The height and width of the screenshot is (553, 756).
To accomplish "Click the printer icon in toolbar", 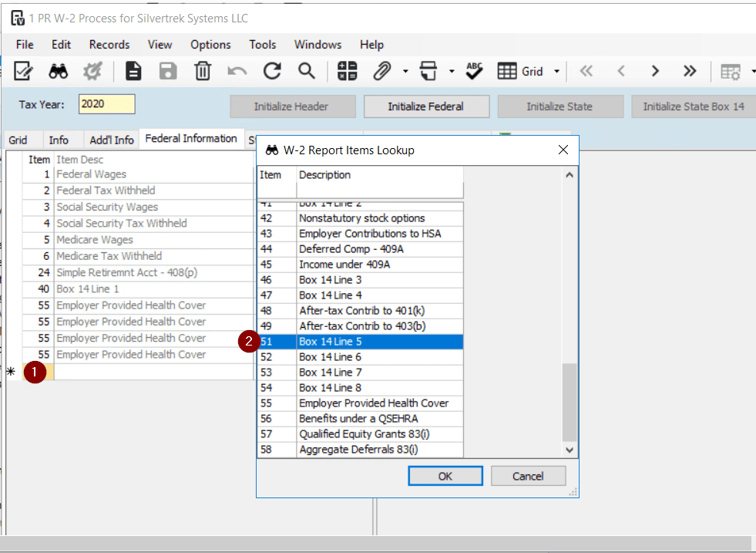I will pyautogui.click(x=428, y=72).
